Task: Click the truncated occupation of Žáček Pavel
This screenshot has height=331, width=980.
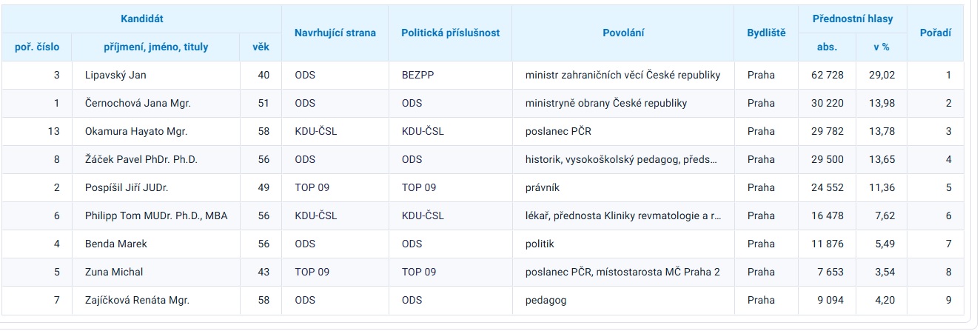Action: (620, 159)
